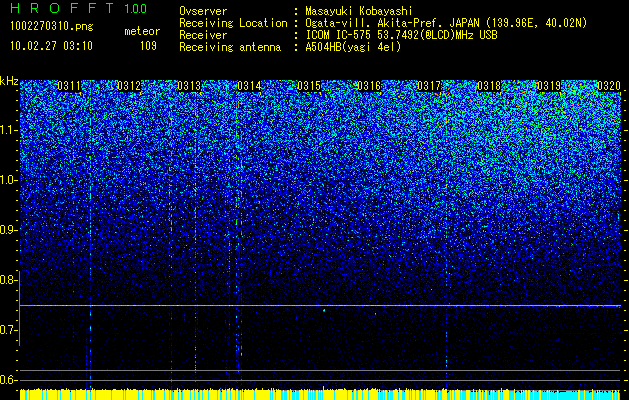The height and width of the screenshot is (400, 629).
Task: Click the Ogata-vill. Akita-Pref. JAPAN location text
Action: coord(446,23)
